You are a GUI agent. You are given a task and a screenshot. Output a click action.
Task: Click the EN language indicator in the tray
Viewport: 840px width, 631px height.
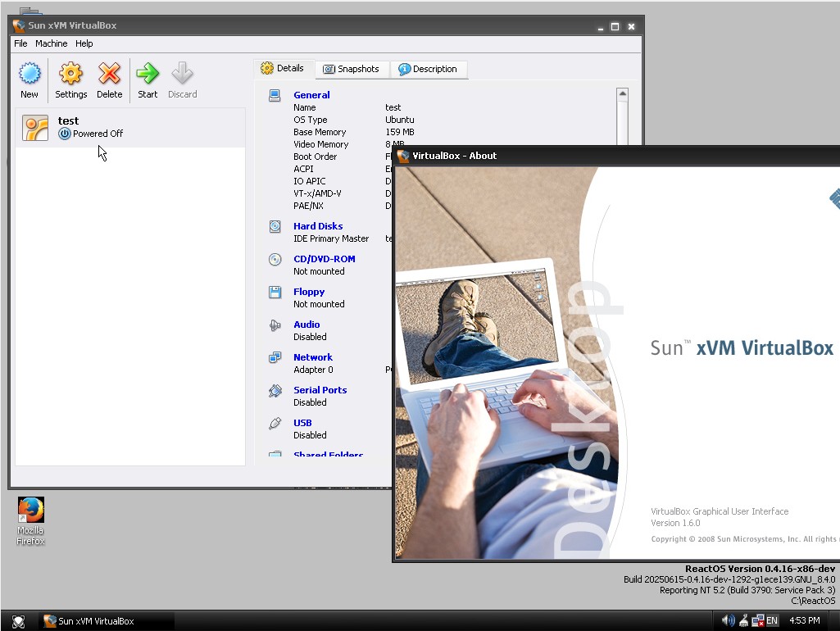coord(772,621)
